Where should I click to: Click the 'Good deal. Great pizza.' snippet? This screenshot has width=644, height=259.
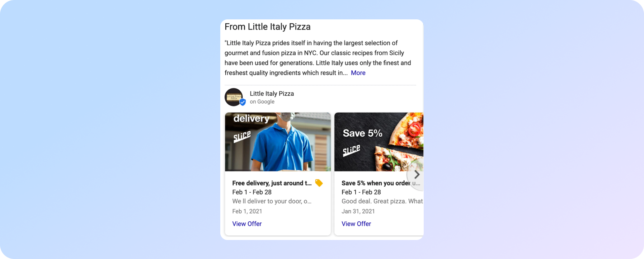click(x=382, y=201)
